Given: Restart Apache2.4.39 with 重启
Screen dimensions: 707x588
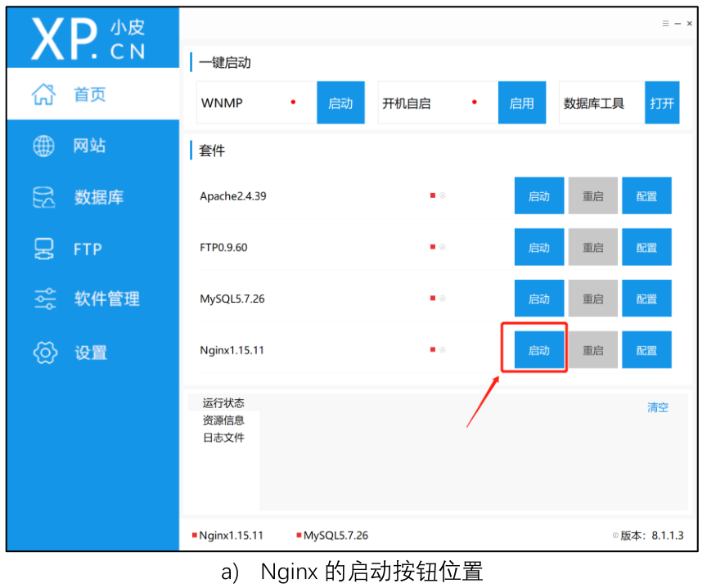Looking at the screenshot, I should [x=592, y=195].
